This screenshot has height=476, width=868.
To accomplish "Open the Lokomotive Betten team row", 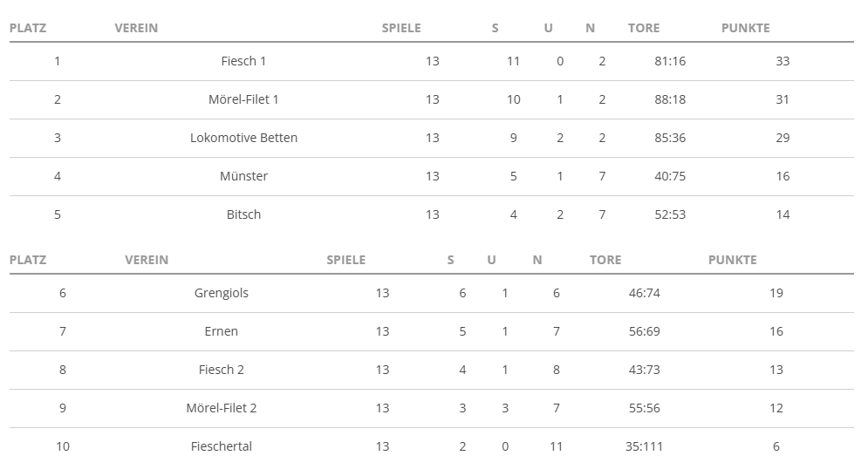I will point(243,138).
